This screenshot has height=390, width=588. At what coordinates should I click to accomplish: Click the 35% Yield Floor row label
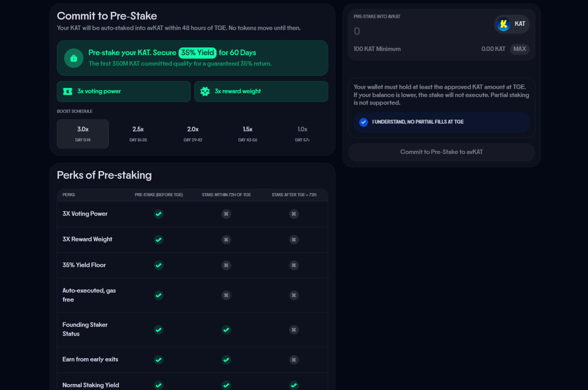tap(84, 265)
